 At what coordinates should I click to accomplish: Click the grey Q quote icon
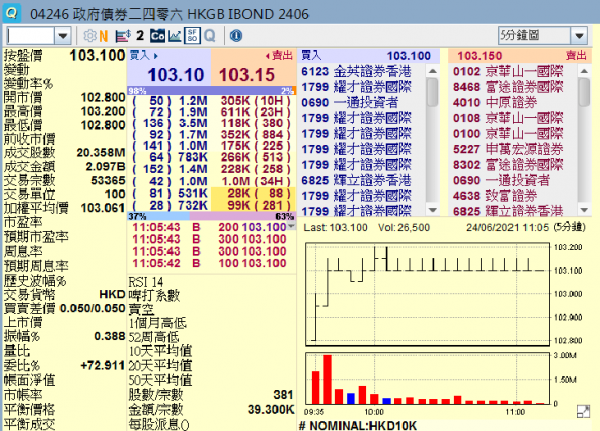209,35
